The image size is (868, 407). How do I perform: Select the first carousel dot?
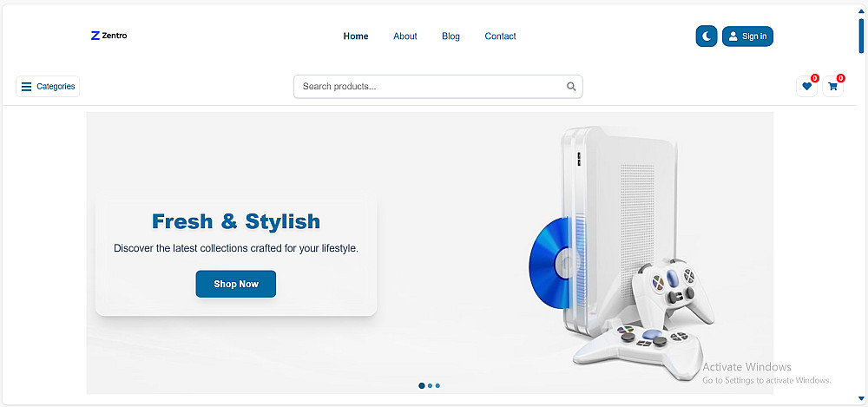coord(422,385)
